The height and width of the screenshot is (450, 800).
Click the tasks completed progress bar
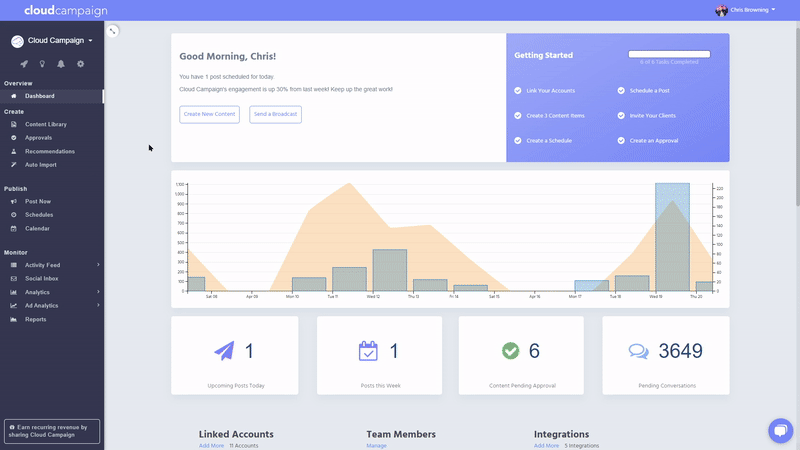tap(669, 54)
